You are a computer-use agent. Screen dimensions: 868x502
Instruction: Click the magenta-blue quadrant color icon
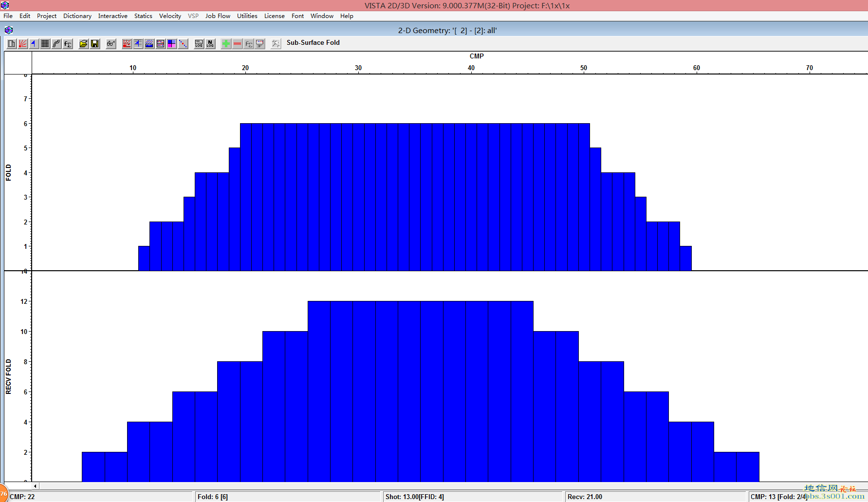click(x=172, y=44)
